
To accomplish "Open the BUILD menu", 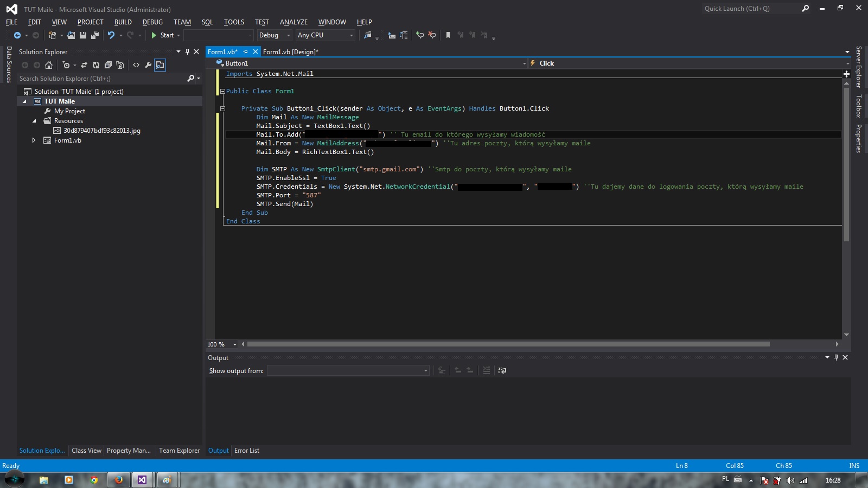I will pos(123,22).
